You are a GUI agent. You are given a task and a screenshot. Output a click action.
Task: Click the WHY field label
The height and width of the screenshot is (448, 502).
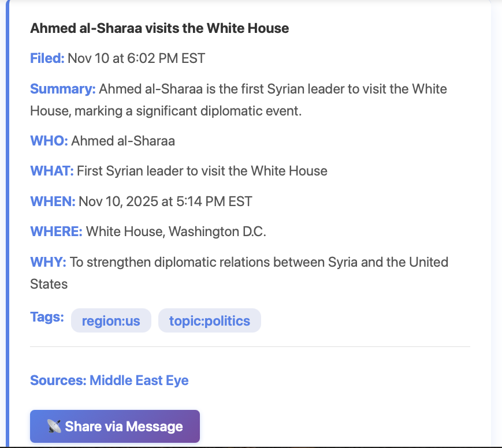pyautogui.click(x=47, y=262)
